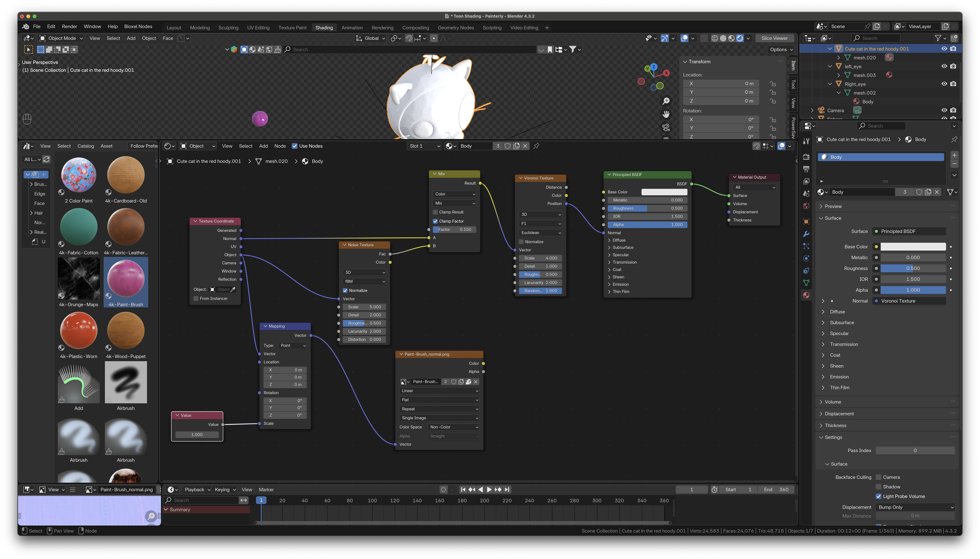This screenshot has height=559, width=980.
Task: Enable From Instancer checkbox
Action: pos(196,299)
